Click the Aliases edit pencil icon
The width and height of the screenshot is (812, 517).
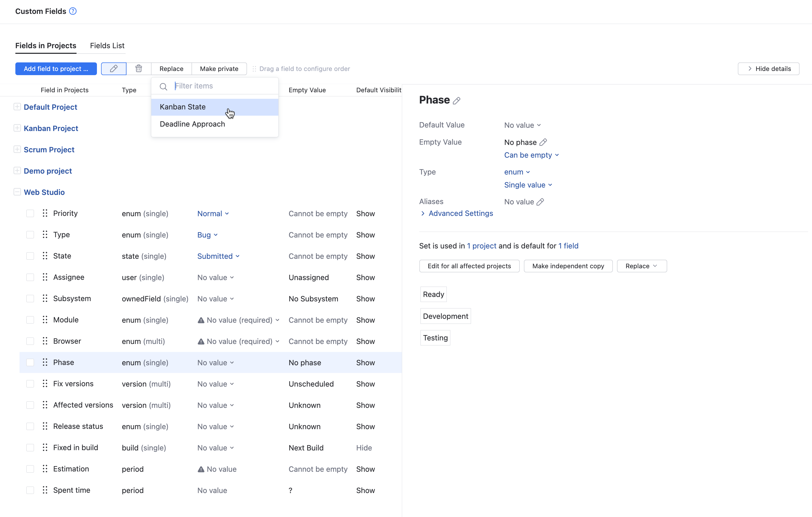[540, 202]
